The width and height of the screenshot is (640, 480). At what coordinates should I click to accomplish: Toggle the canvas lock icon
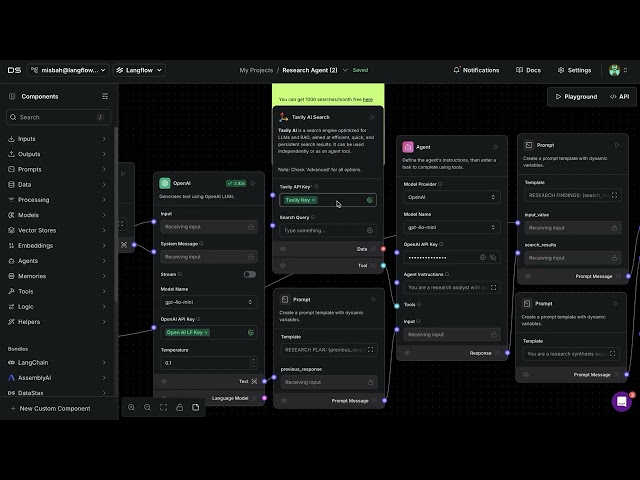click(180, 407)
